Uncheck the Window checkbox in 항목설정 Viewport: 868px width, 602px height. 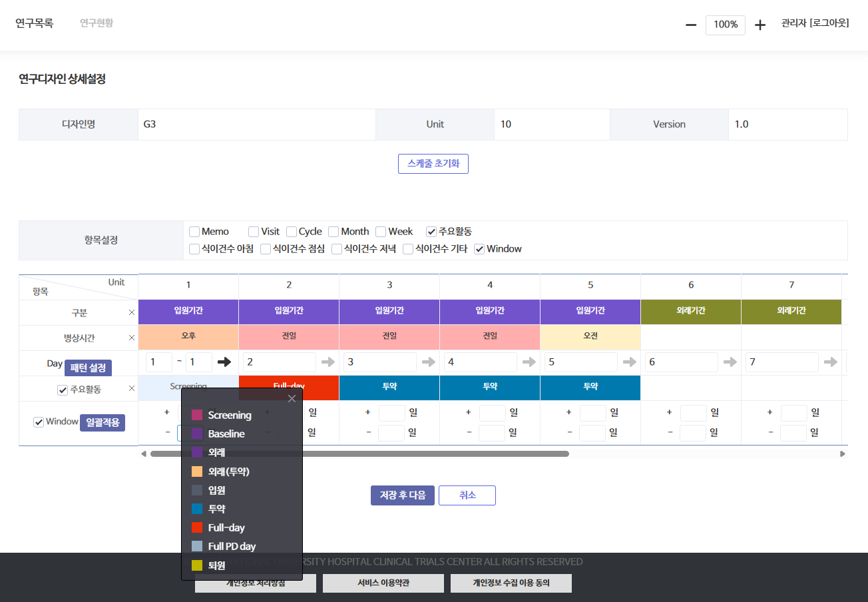click(479, 249)
